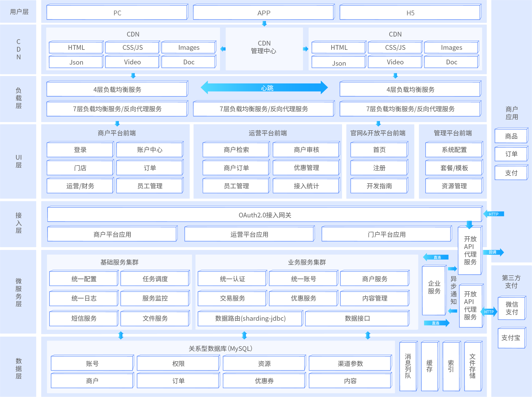Click the 微信支付 box
The height and width of the screenshot is (397, 532).
[x=511, y=308]
